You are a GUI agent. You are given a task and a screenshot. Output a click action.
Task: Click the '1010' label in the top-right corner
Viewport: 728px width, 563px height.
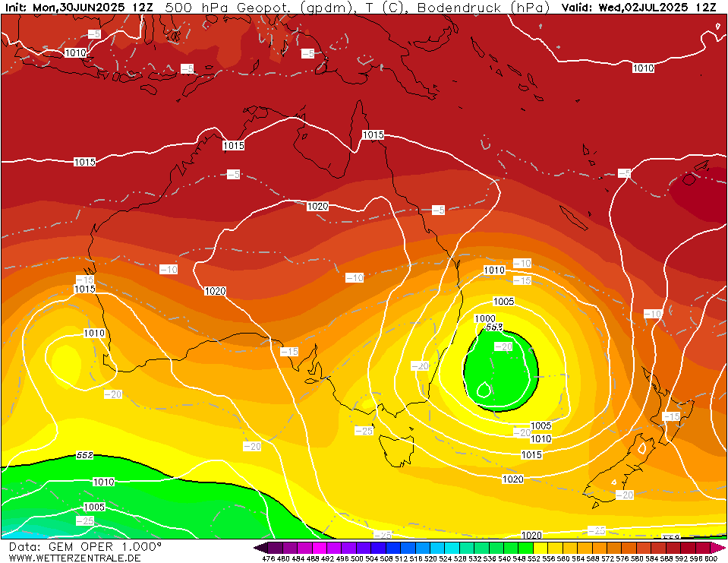(644, 68)
